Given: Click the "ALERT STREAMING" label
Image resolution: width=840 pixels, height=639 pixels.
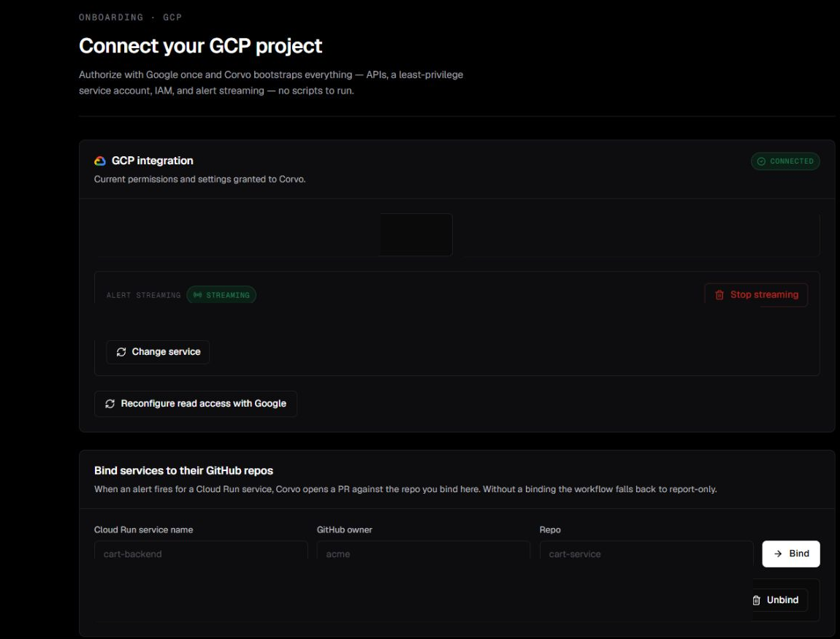Looking at the screenshot, I should [x=144, y=295].
